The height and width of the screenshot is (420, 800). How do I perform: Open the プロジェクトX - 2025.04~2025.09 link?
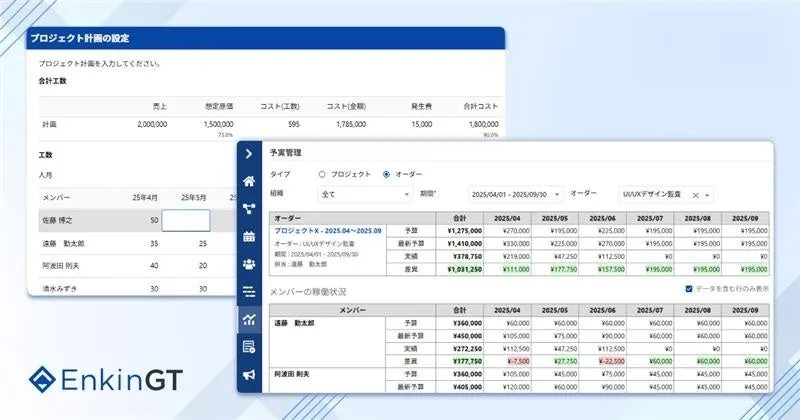click(328, 231)
